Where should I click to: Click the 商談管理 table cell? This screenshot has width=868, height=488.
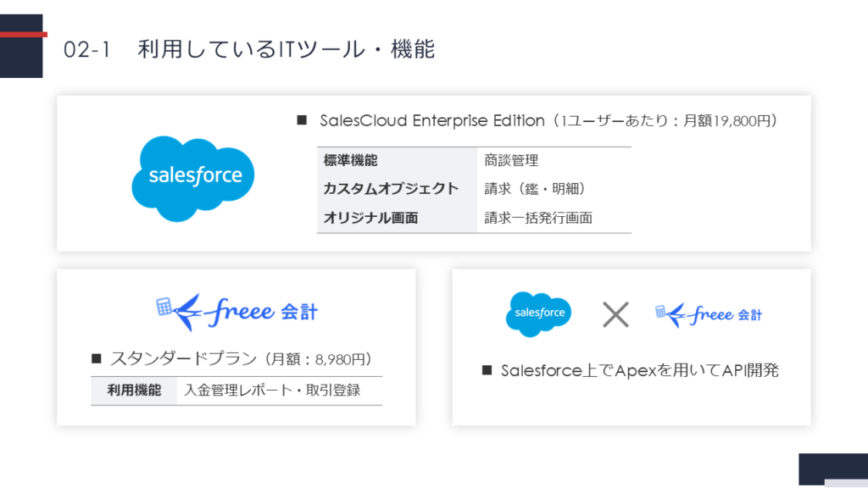coord(511,160)
